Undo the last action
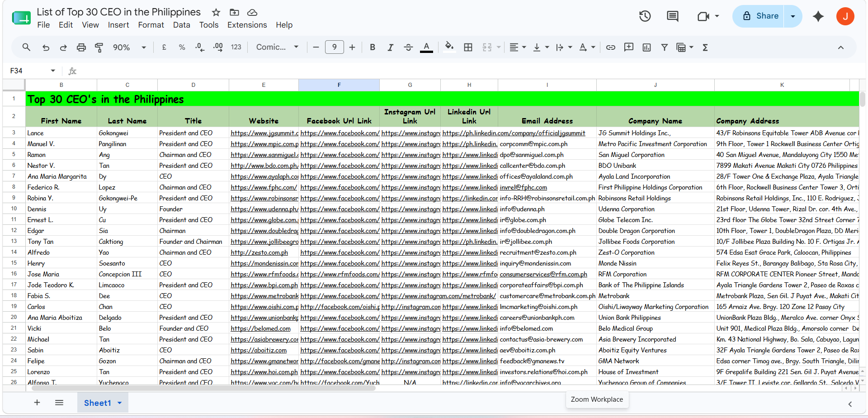The image size is (868, 418). point(46,47)
